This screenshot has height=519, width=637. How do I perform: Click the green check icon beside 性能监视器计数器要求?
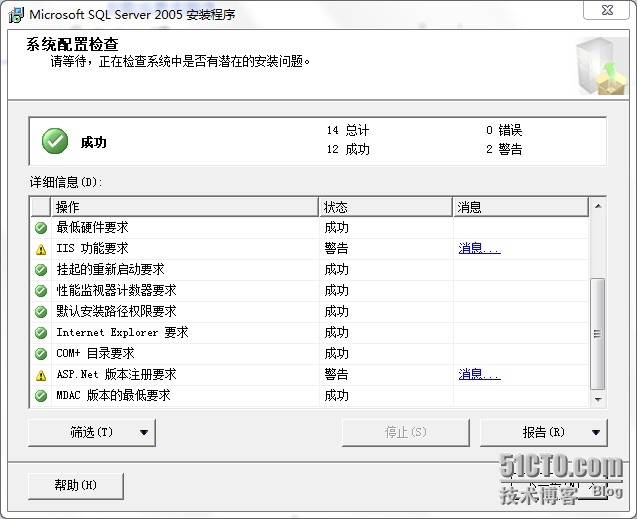coord(41,291)
